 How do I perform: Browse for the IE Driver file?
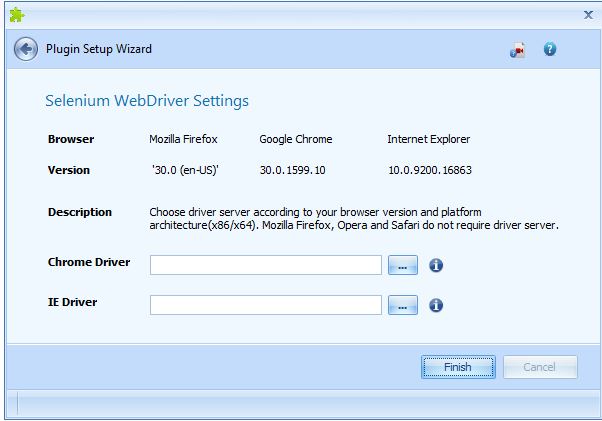[403, 305]
